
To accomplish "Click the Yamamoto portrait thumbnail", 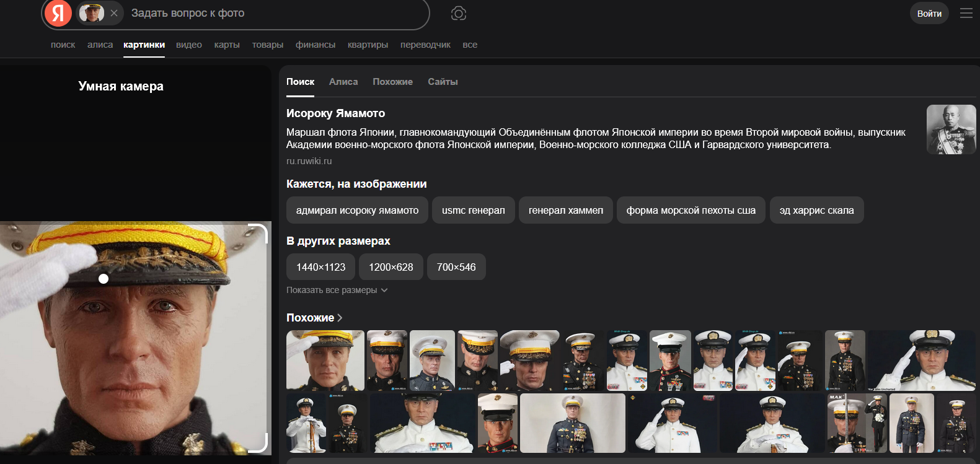I will pos(951,129).
